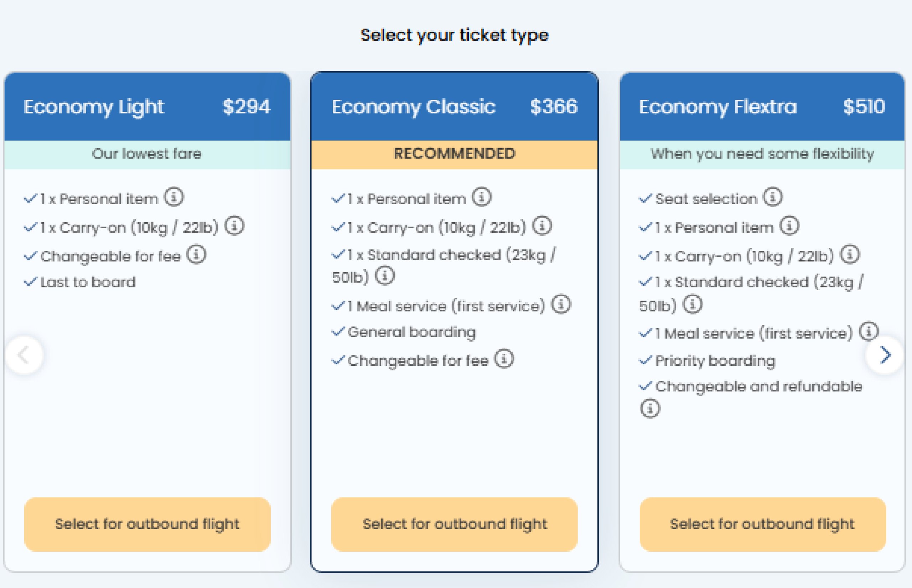
Task: Go to previous ticket types with left arrow
Action: [25, 355]
